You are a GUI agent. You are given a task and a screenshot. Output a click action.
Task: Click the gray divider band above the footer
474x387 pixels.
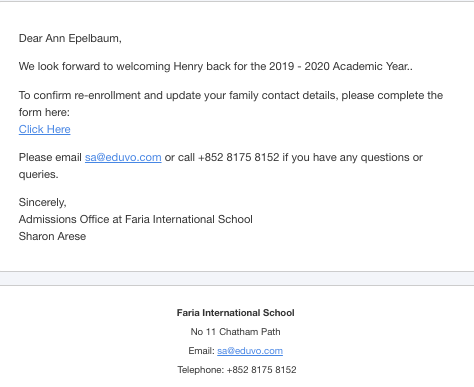pyautogui.click(x=237, y=278)
